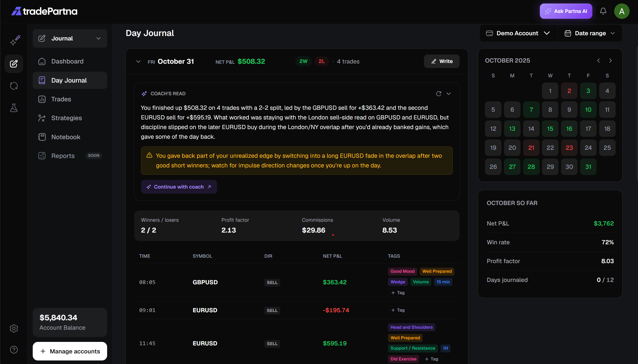The width and height of the screenshot is (638, 364).
Task: Click the Trades chart icon
Action: point(42,99)
